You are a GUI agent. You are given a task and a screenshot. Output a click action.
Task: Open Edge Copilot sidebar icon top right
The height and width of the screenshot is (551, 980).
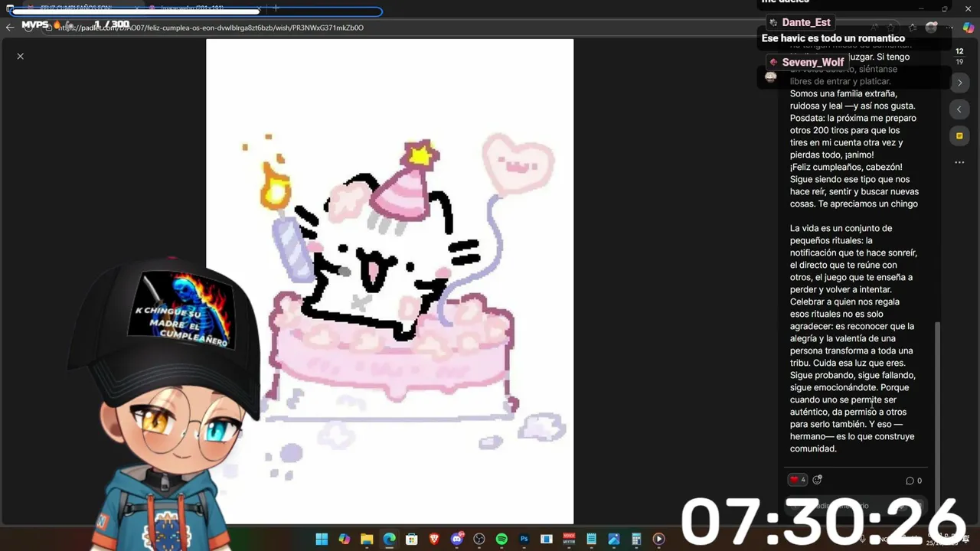coord(967,28)
